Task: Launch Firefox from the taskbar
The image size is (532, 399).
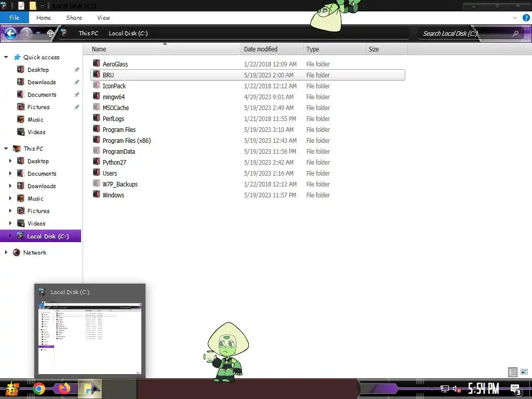Action: pyautogui.click(x=64, y=389)
